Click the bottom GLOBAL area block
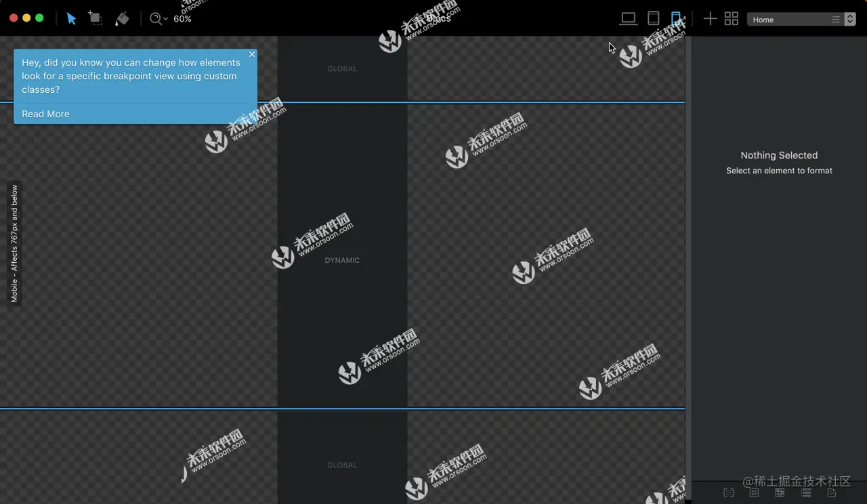Viewport: 867px width, 504px height. 342,458
